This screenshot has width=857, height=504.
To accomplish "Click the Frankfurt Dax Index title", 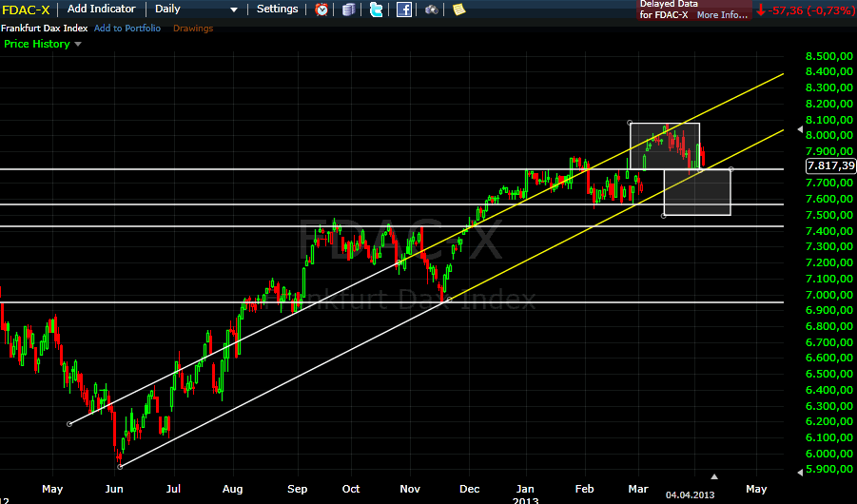I will click(45, 28).
